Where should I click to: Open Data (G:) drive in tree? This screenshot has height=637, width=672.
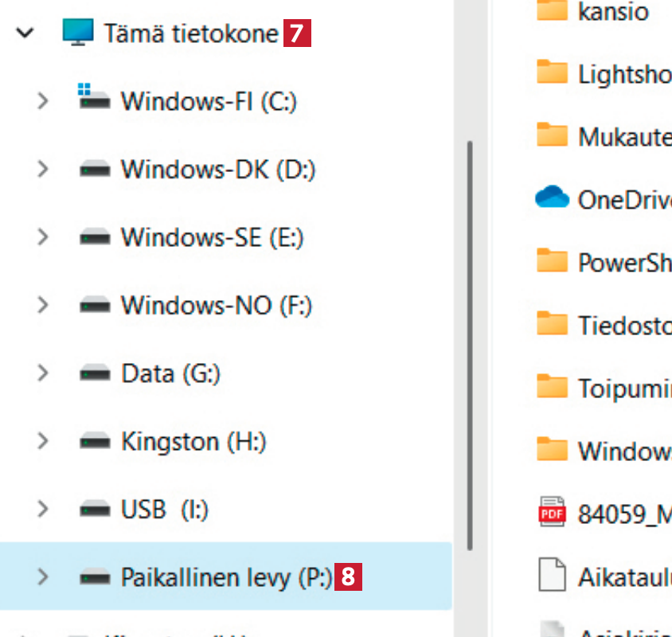[170, 373]
